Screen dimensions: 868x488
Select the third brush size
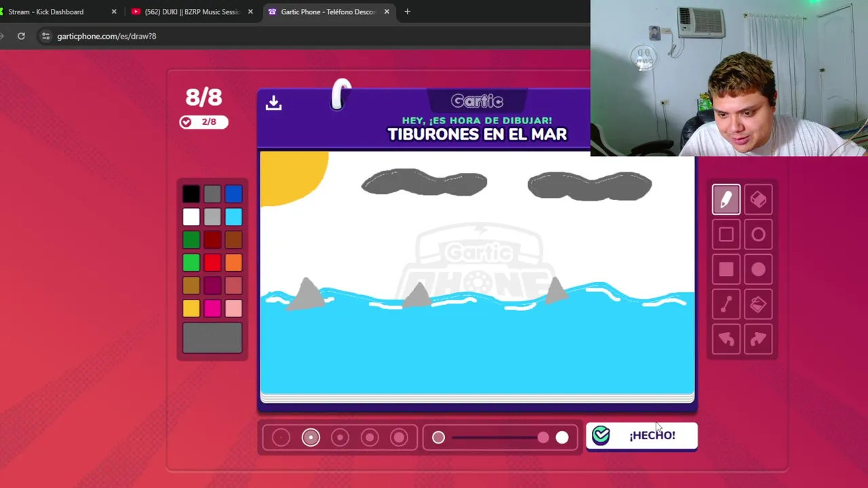[x=340, y=438]
